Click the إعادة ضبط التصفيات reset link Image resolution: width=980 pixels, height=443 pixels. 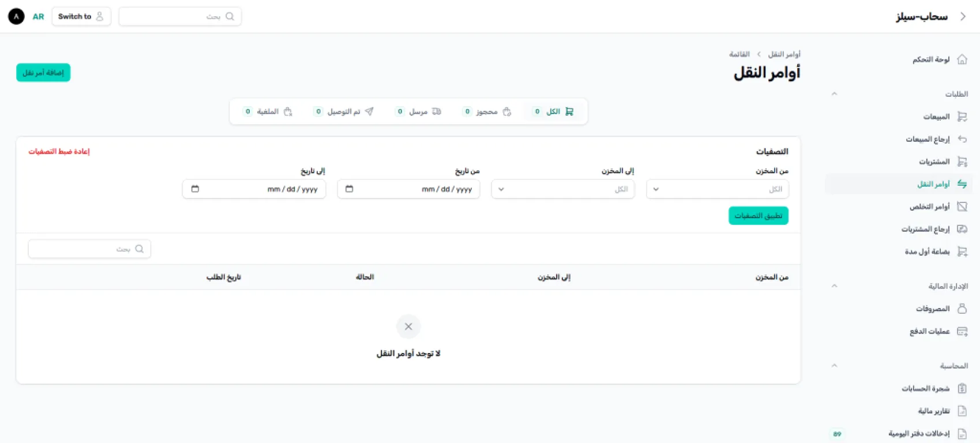pos(59,151)
